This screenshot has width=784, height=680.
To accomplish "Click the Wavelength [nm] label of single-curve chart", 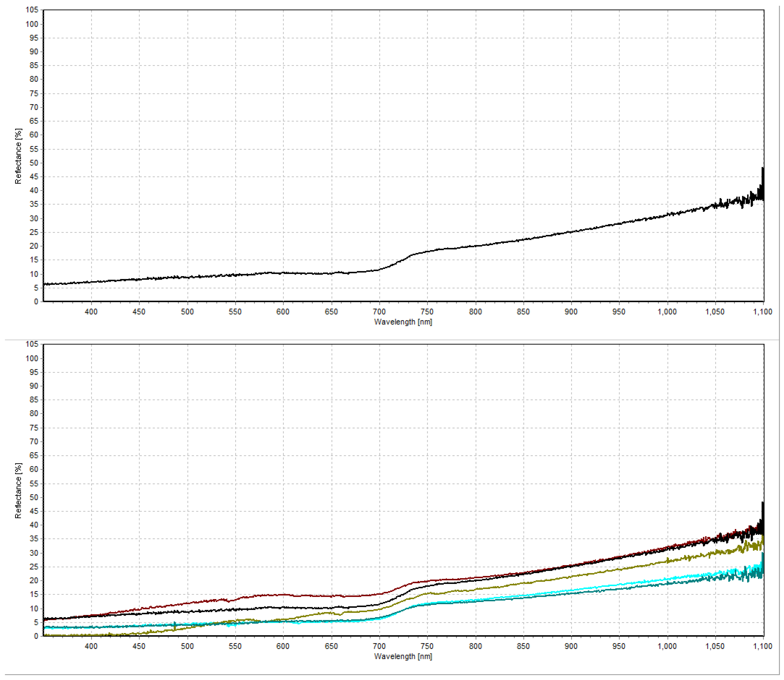I will 403,322.
